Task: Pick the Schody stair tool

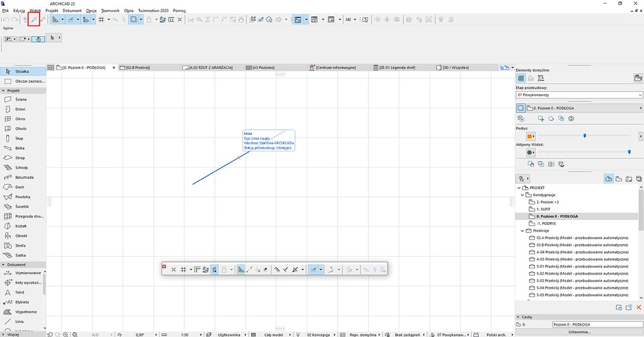Action: coord(23,168)
